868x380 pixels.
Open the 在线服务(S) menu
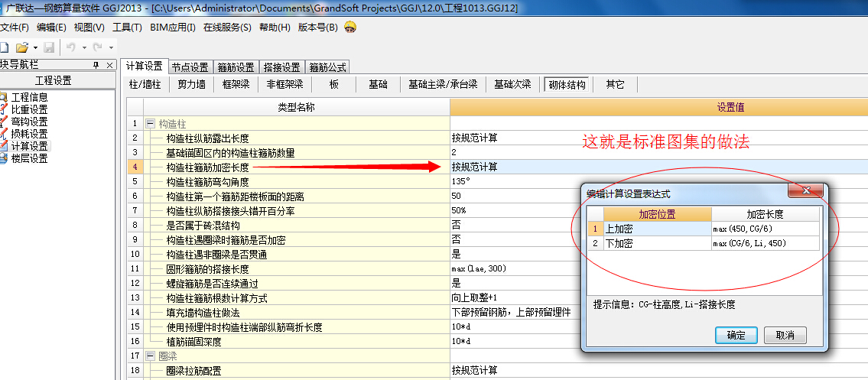click(x=227, y=27)
